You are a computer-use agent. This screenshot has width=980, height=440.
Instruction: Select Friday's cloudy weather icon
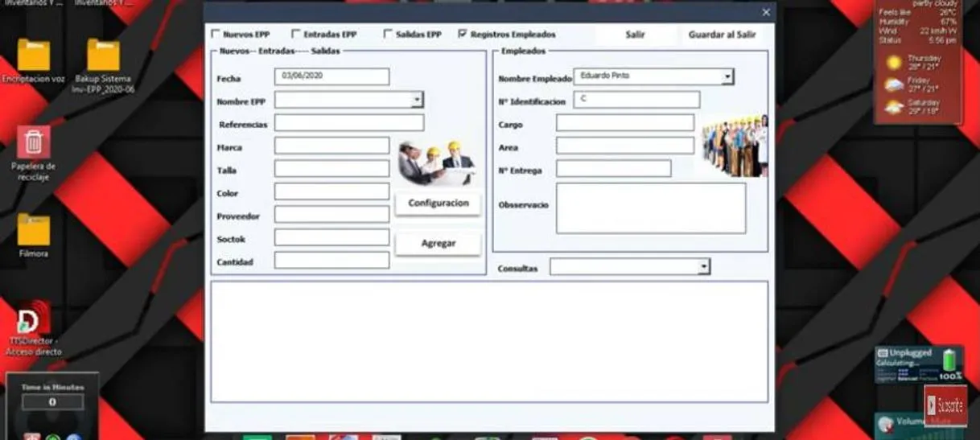(893, 85)
